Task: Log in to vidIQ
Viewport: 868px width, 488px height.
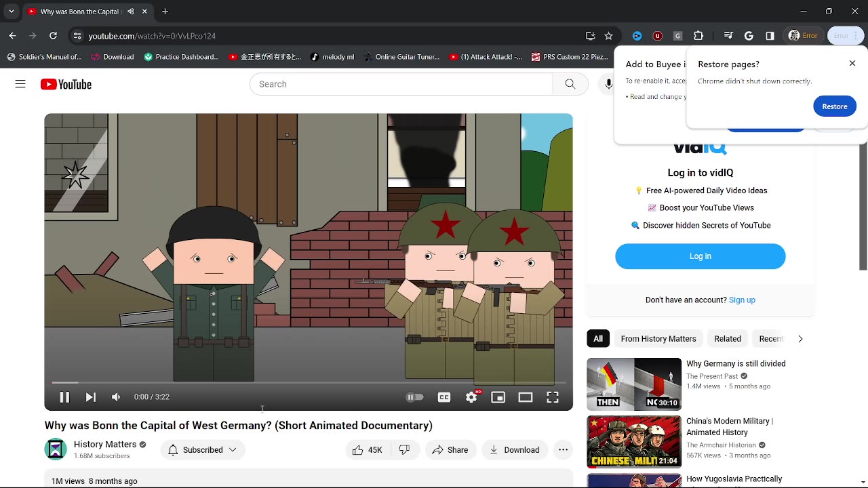Action: (701, 256)
